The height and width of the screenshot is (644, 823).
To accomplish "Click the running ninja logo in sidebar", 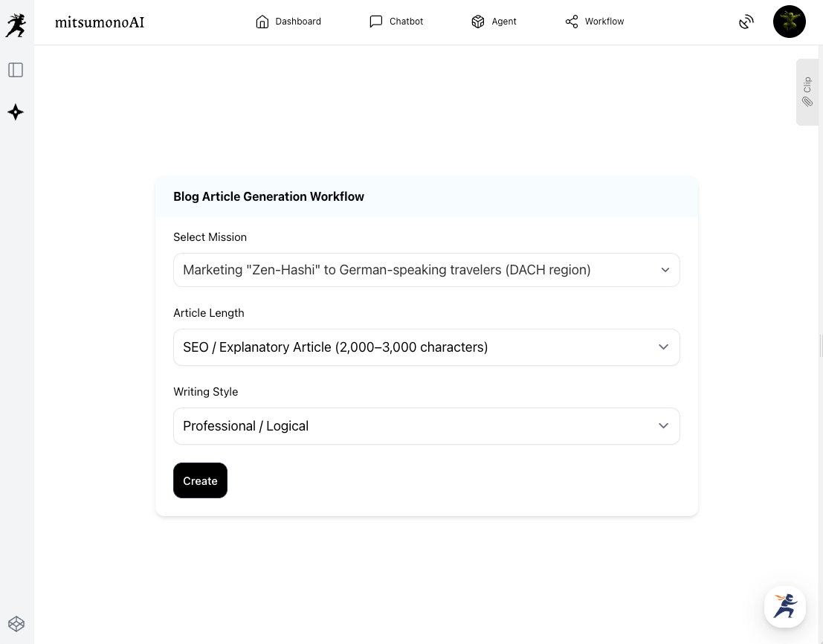I will pyautogui.click(x=16, y=25).
